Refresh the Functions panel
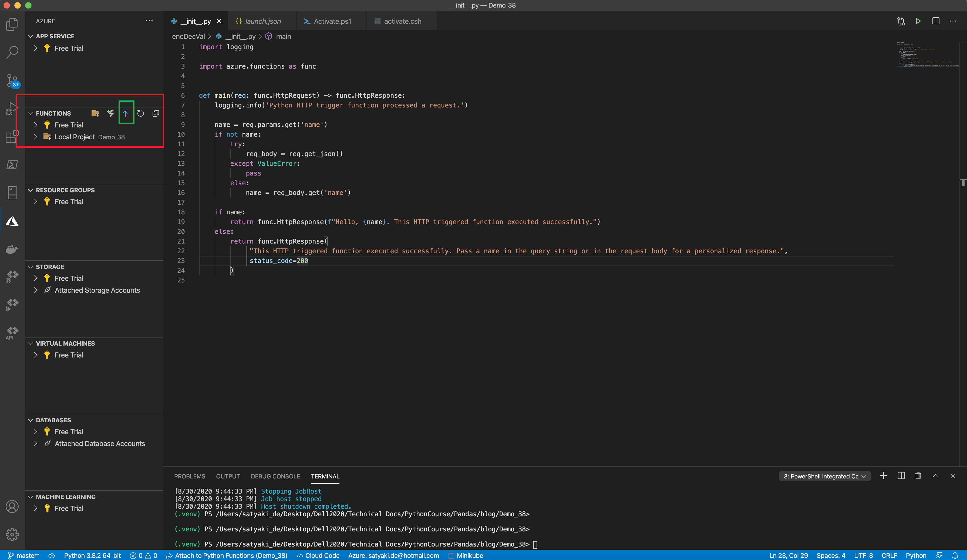The width and height of the screenshot is (967, 560). (x=140, y=113)
